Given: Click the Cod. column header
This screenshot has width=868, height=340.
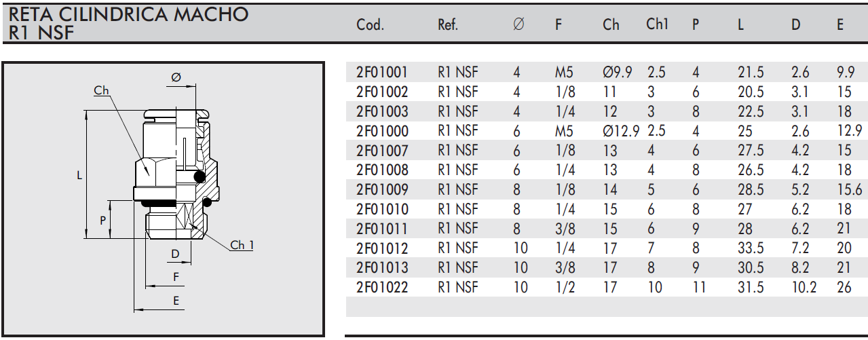Looking at the screenshot, I should (x=370, y=25).
